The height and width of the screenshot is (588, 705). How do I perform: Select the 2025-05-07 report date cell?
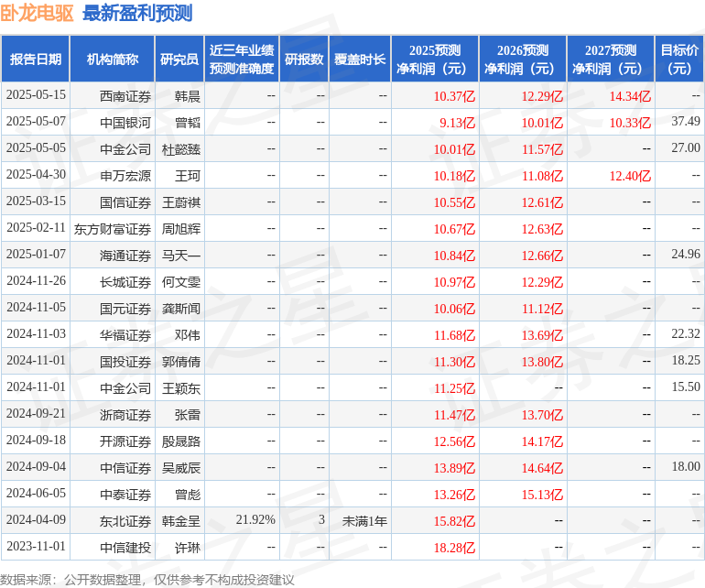click(x=36, y=122)
